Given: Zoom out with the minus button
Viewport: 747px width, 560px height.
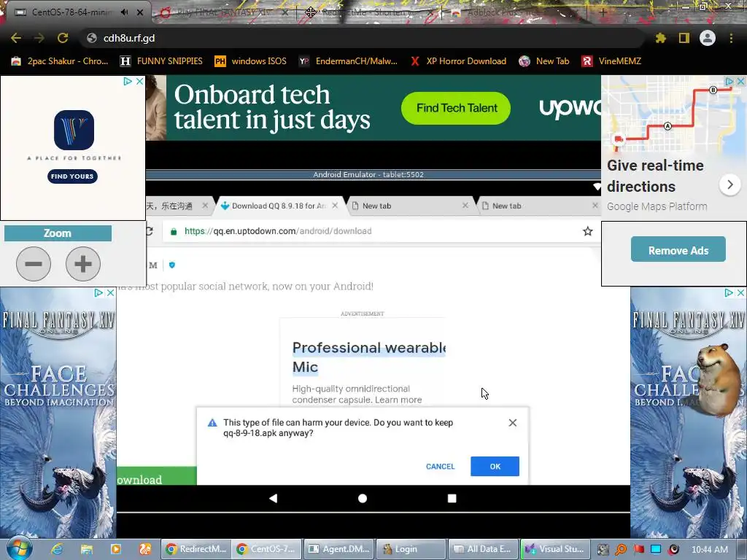Looking at the screenshot, I should [34, 264].
